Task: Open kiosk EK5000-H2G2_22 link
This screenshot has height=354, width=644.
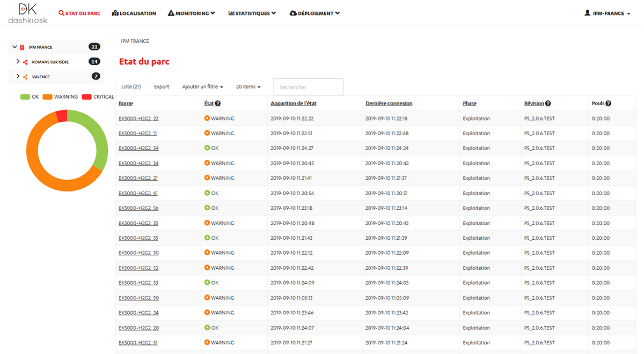Action: point(138,119)
